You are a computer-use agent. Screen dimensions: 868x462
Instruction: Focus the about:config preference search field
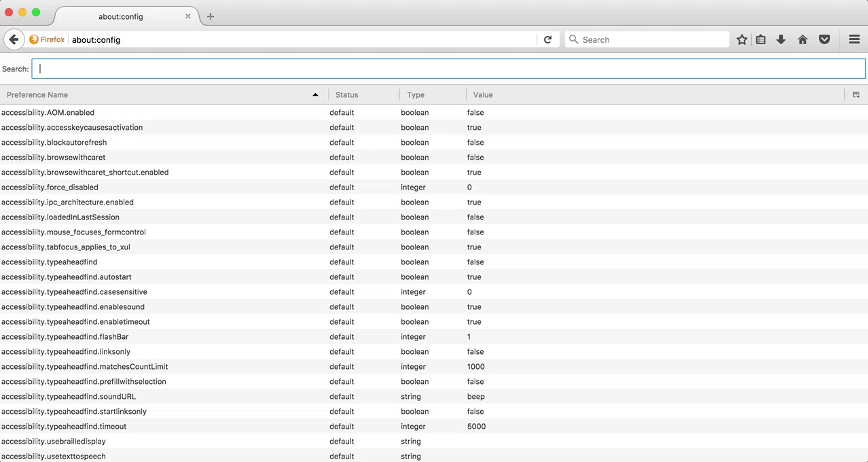pyautogui.click(x=448, y=69)
